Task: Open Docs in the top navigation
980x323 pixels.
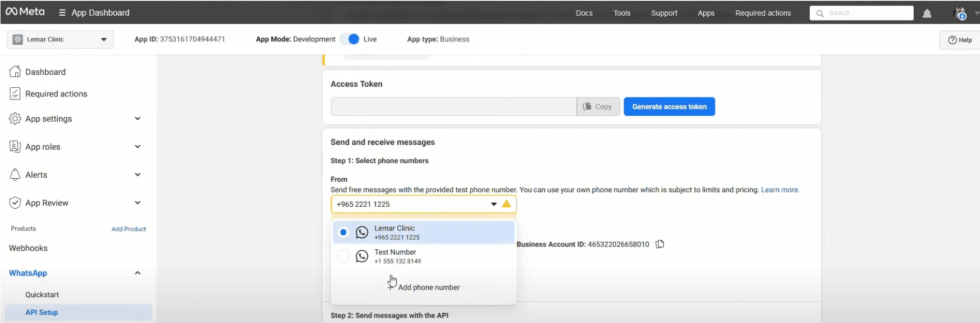Action: pos(584,13)
